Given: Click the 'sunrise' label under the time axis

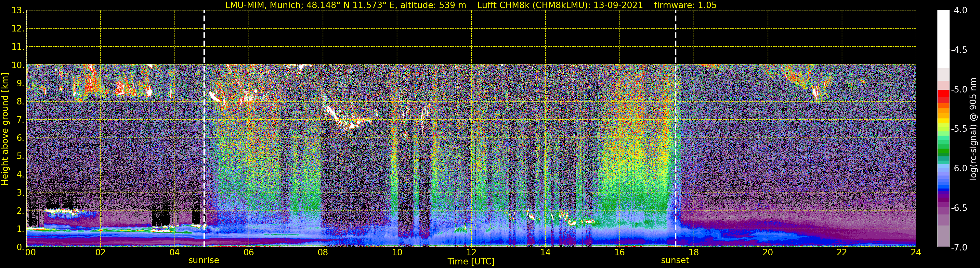Looking at the screenshot, I should pos(204,261).
